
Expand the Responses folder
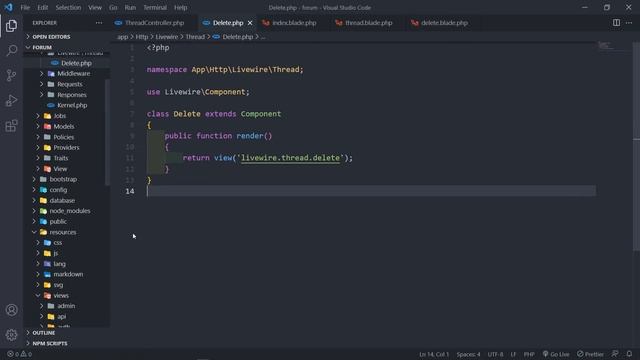[72, 95]
